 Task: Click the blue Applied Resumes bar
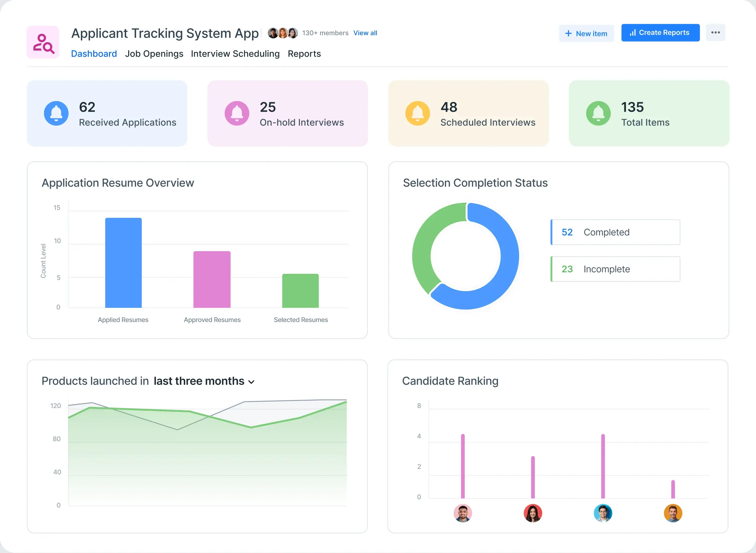click(x=123, y=263)
